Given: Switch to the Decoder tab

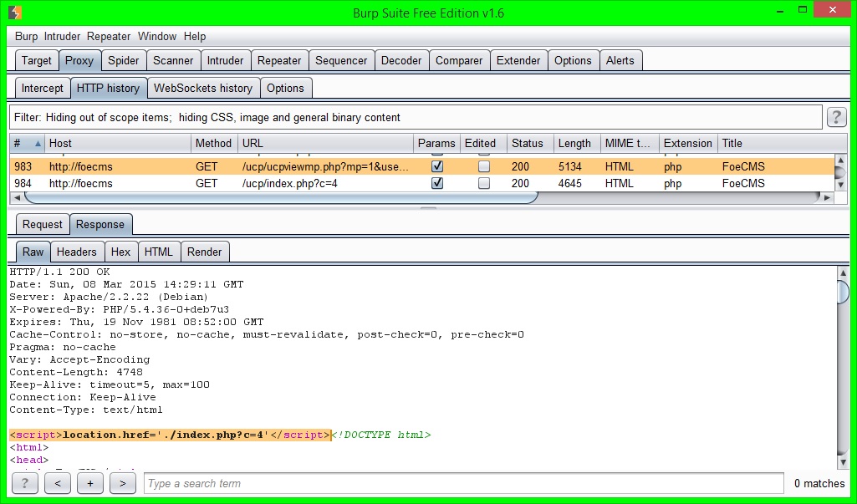Looking at the screenshot, I should coord(401,60).
